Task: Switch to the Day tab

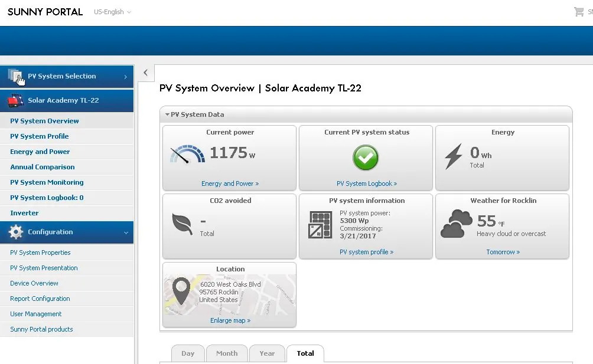Action: 188,353
